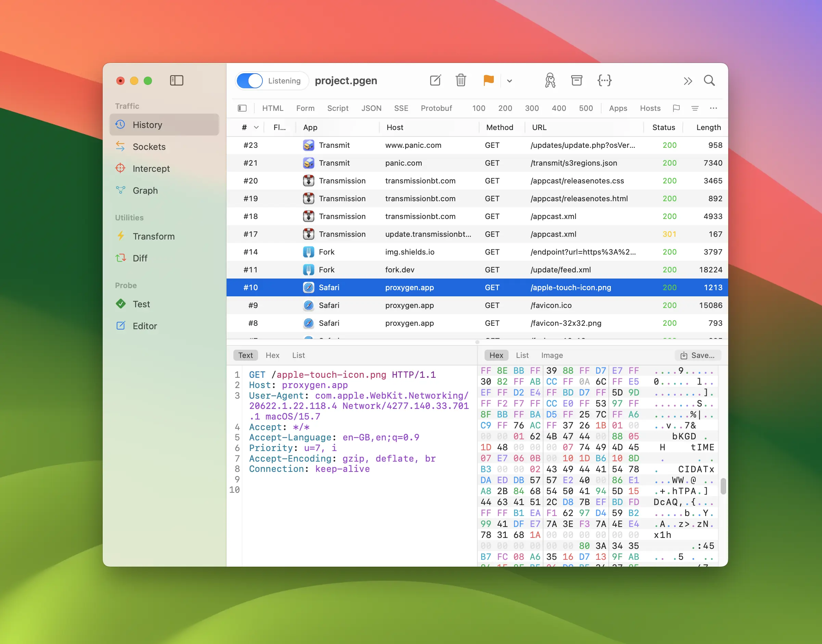Select row #11 fork.dev feed.xml
This screenshot has width=822, height=644.
click(x=477, y=270)
